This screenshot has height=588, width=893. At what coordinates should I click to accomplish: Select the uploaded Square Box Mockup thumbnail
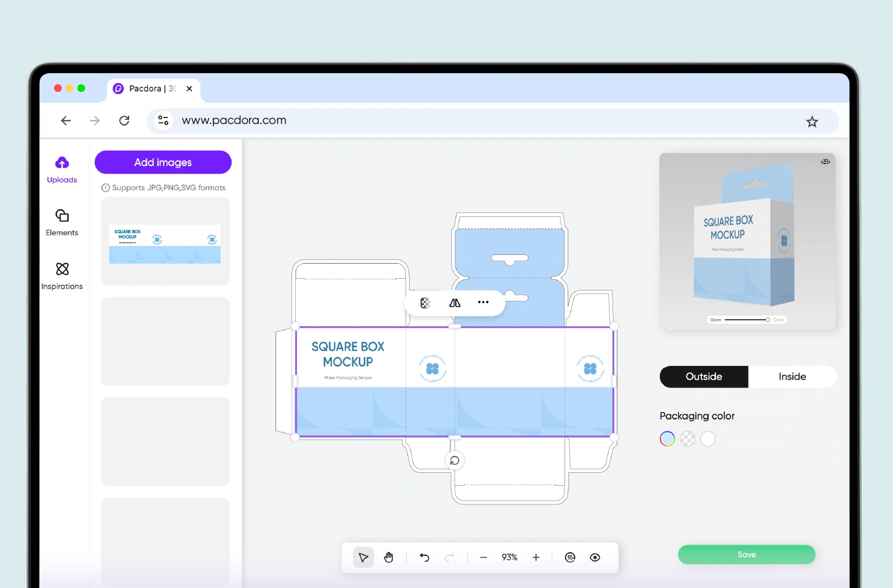165,242
